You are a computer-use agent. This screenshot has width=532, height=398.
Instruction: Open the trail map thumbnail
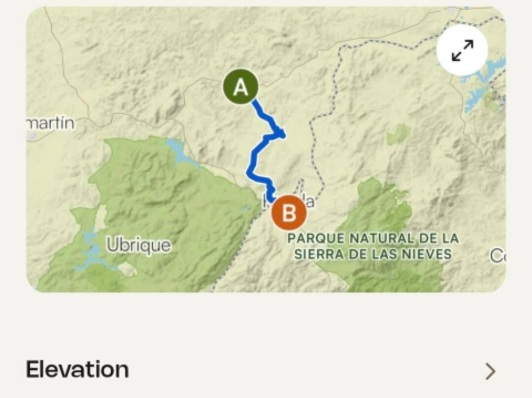[x=266, y=149]
